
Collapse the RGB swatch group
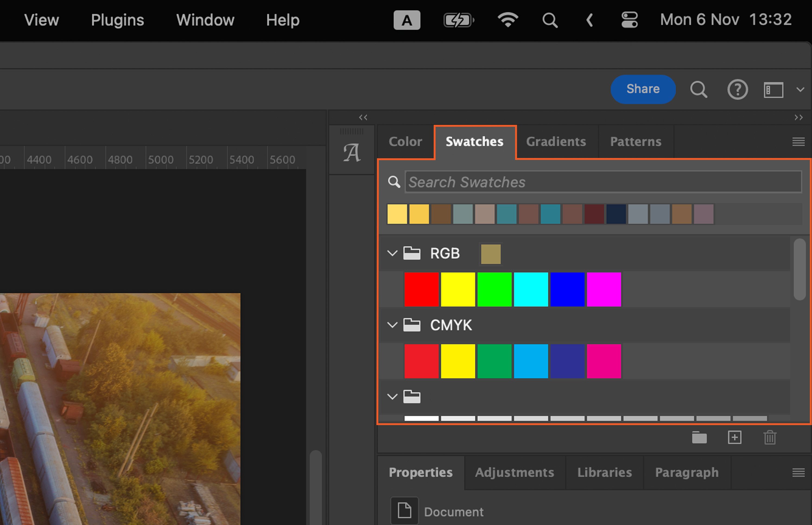pos(392,253)
